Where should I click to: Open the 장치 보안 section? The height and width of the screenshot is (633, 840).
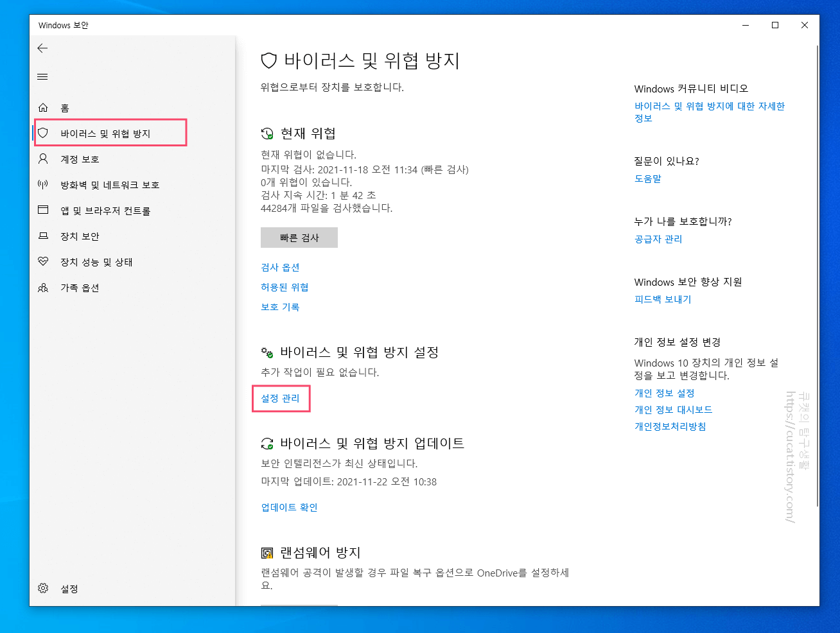(73, 236)
